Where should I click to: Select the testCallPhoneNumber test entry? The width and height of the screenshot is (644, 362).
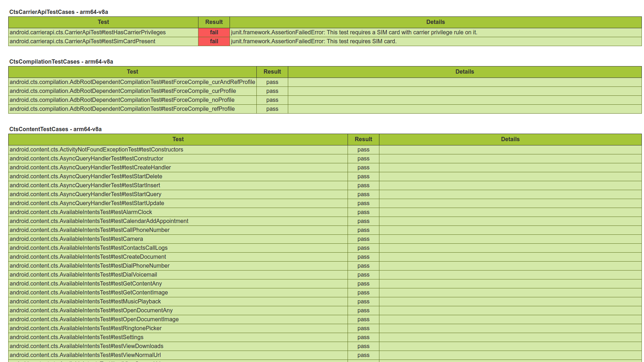(x=90, y=230)
